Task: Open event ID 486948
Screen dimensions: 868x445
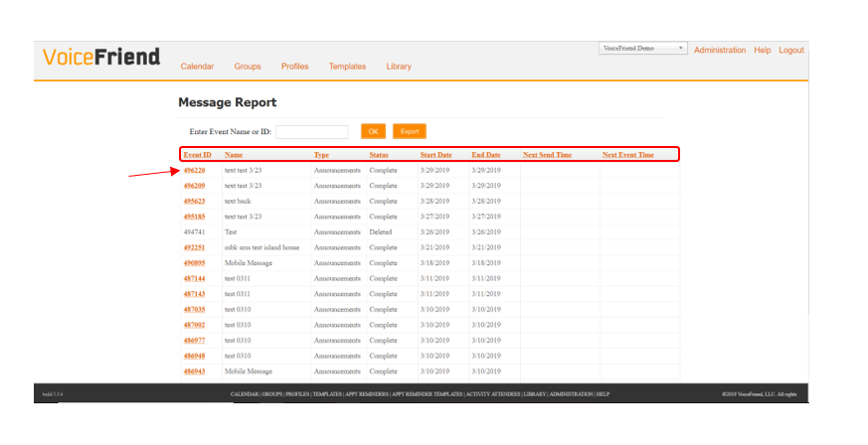Action: point(194,356)
